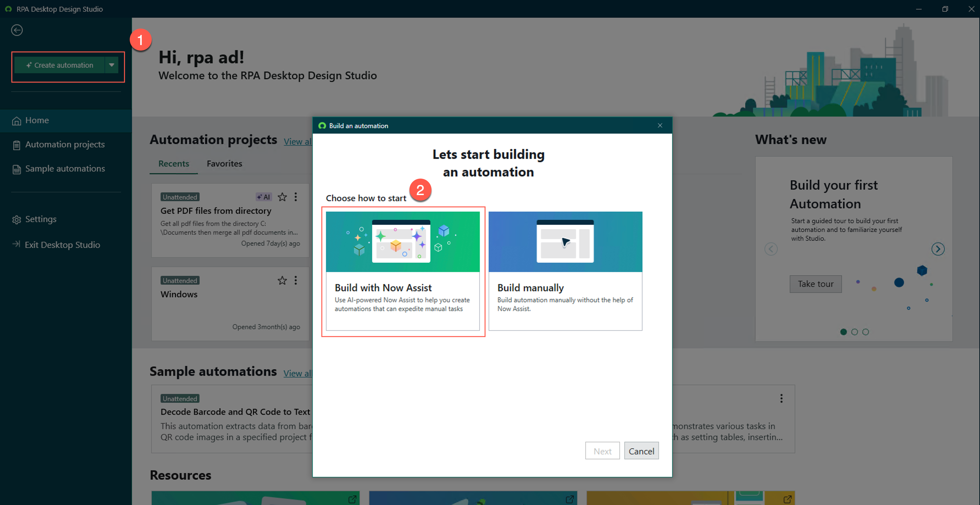Click Unattended tag on Get PDF files card
Viewport: 980px width, 505px height.
(180, 197)
